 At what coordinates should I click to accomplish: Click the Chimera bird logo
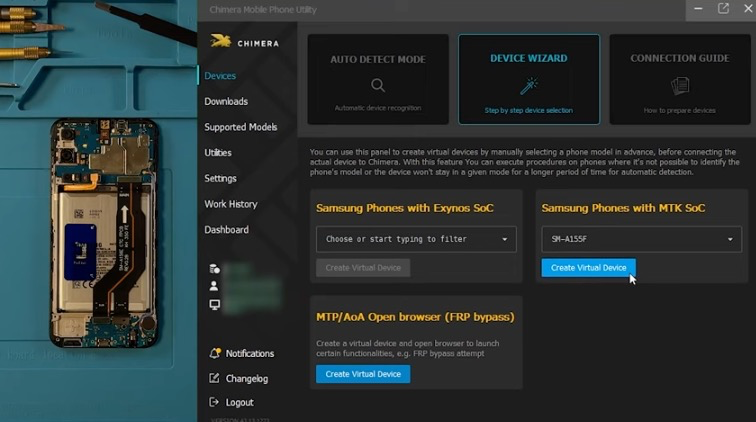[x=221, y=41]
